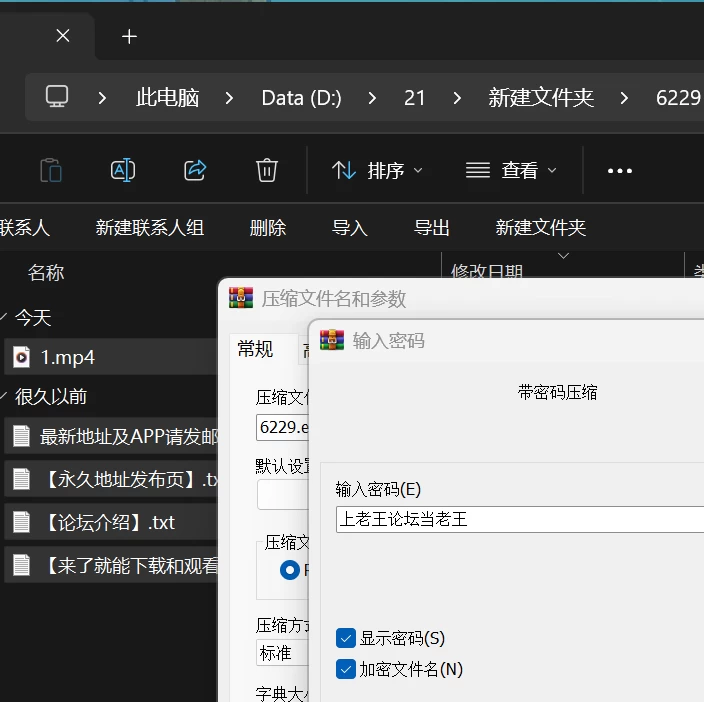
Task: Expand the 查看 view dropdown
Action: pyautogui.click(x=511, y=171)
